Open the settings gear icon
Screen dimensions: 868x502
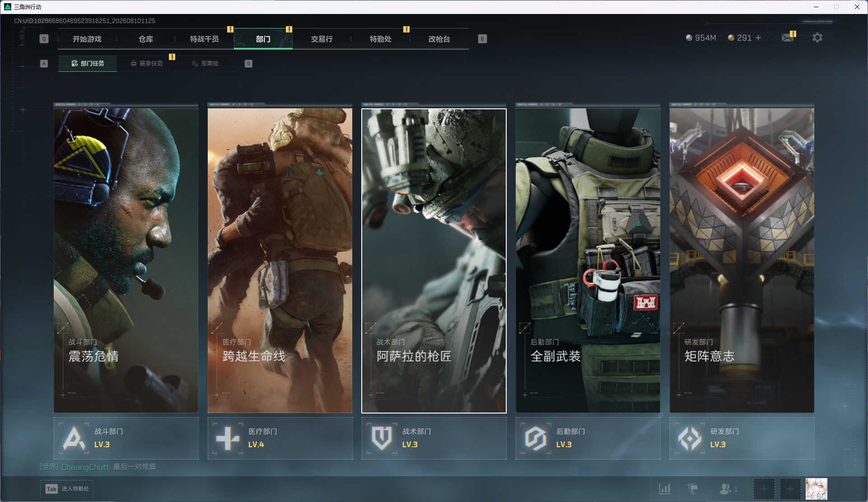click(x=817, y=38)
